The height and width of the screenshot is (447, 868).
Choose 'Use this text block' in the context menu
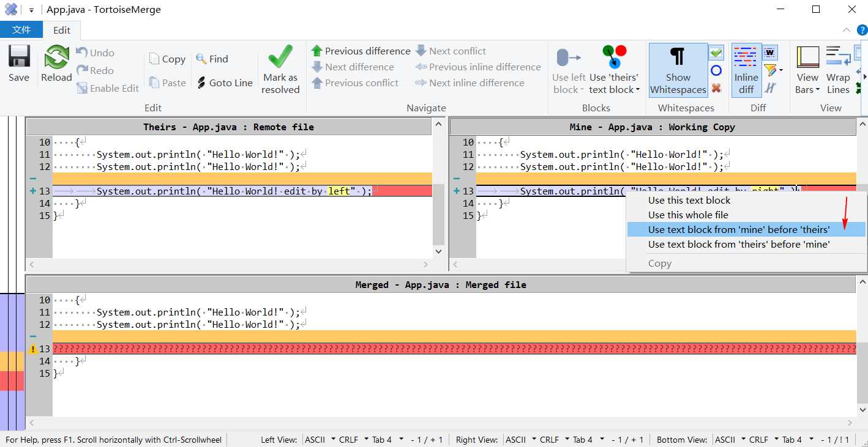(x=746, y=200)
